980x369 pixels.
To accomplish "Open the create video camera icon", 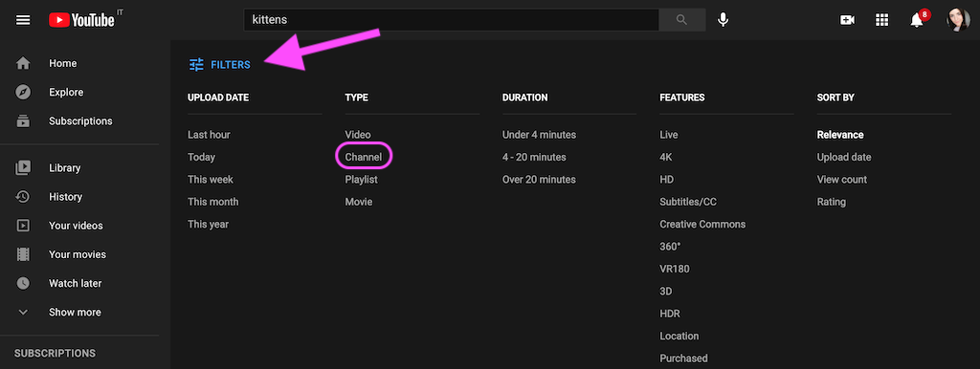I will pos(847,20).
